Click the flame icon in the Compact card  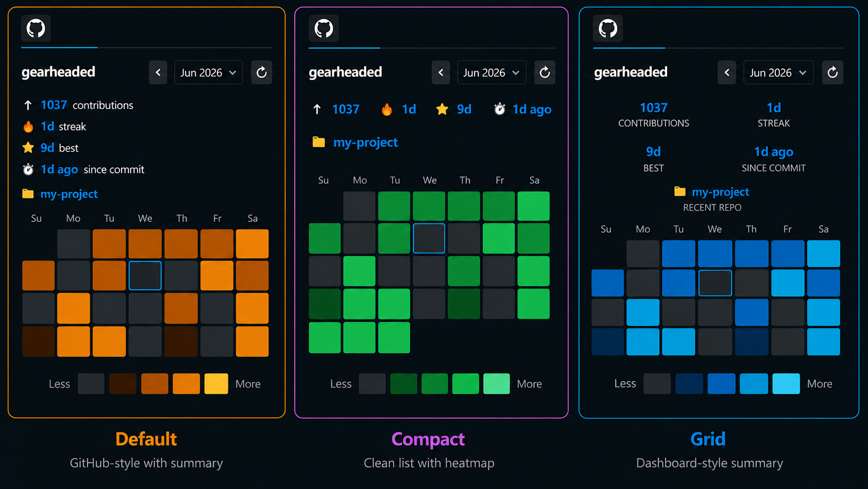point(387,109)
